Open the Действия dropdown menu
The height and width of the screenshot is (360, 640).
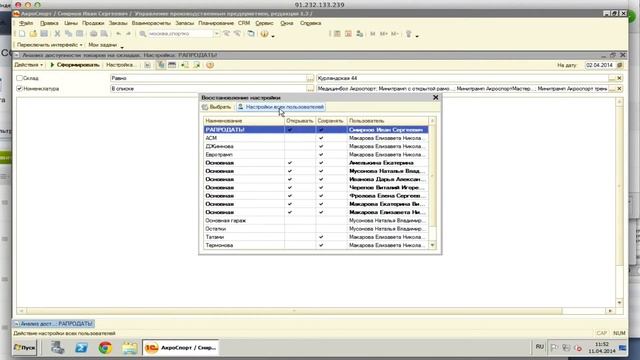(29, 65)
